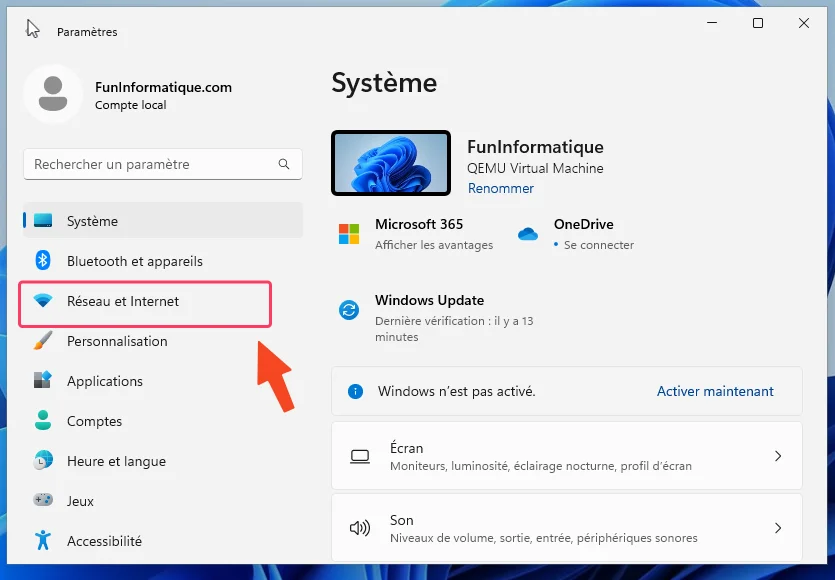This screenshot has width=835, height=580.
Task: Click the Paramètres window title text
Action: pos(87,32)
